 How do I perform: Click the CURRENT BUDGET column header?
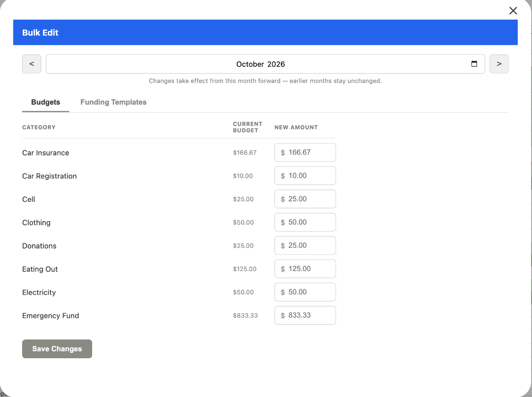tap(248, 127)
